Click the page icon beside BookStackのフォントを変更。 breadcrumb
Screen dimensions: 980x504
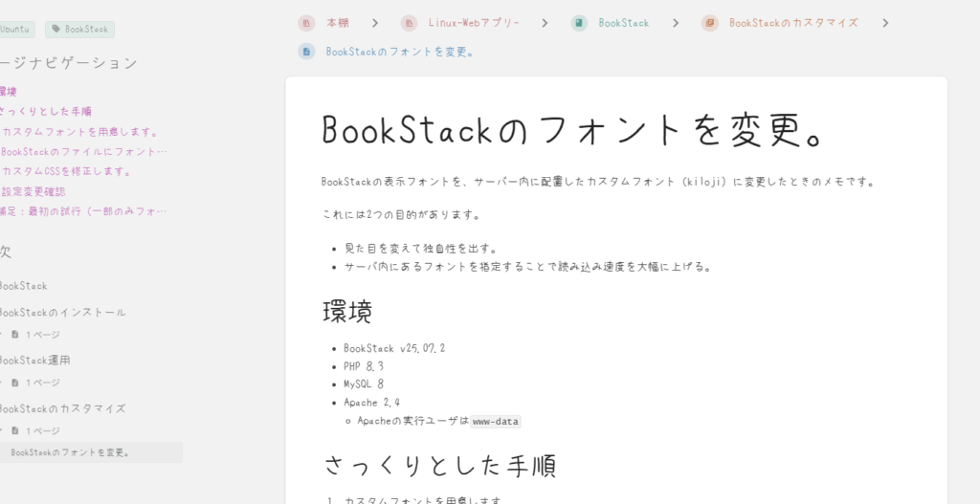coord(306,52)
